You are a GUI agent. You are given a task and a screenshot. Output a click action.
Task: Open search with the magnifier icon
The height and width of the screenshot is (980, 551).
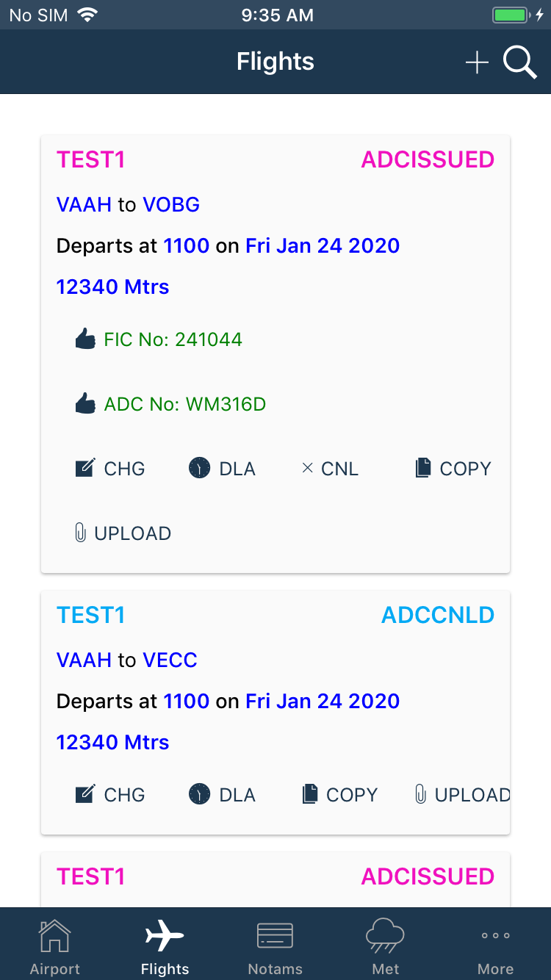tap(519, 63)
